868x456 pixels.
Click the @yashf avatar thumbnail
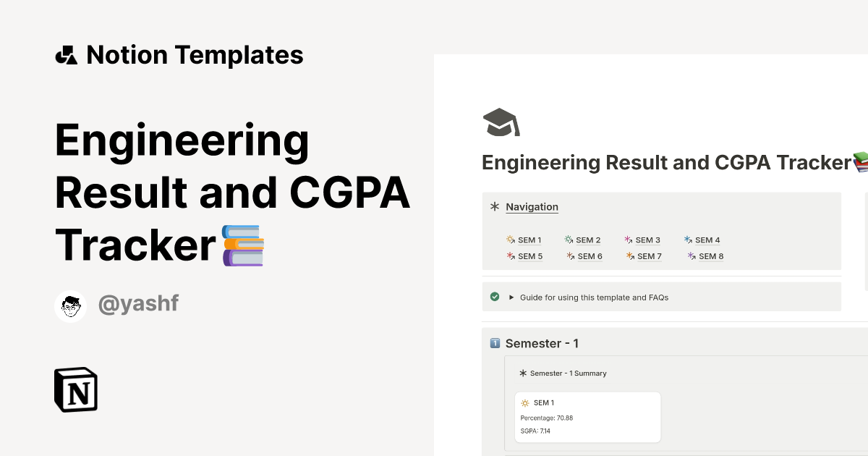point(70,305)
